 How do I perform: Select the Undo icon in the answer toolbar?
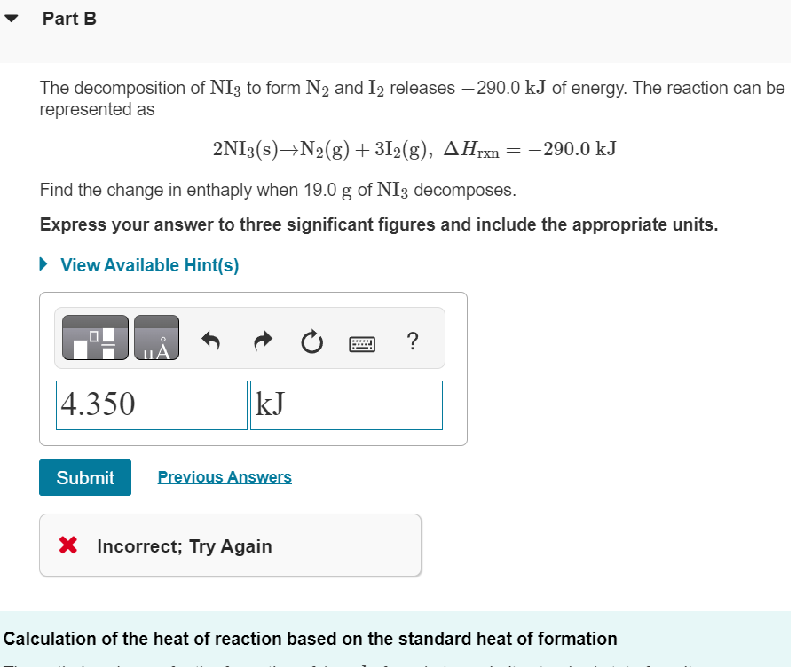[x=210, y=340]
